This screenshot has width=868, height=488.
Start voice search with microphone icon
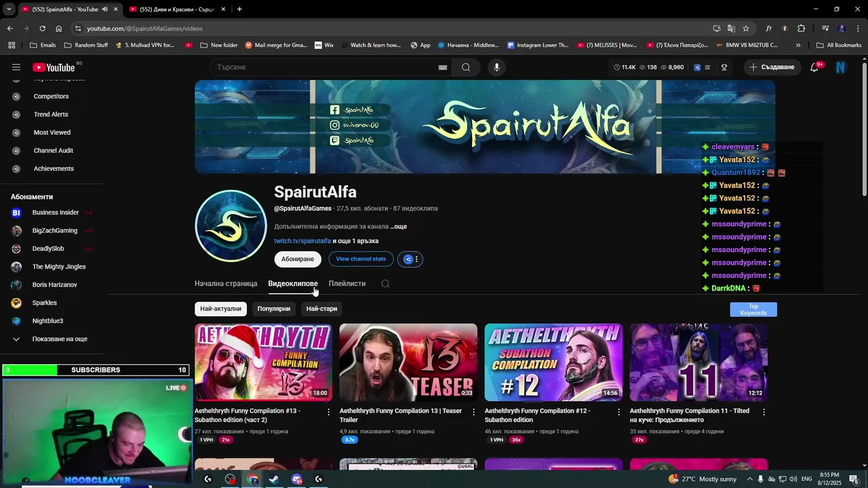(x=496, y=67)
